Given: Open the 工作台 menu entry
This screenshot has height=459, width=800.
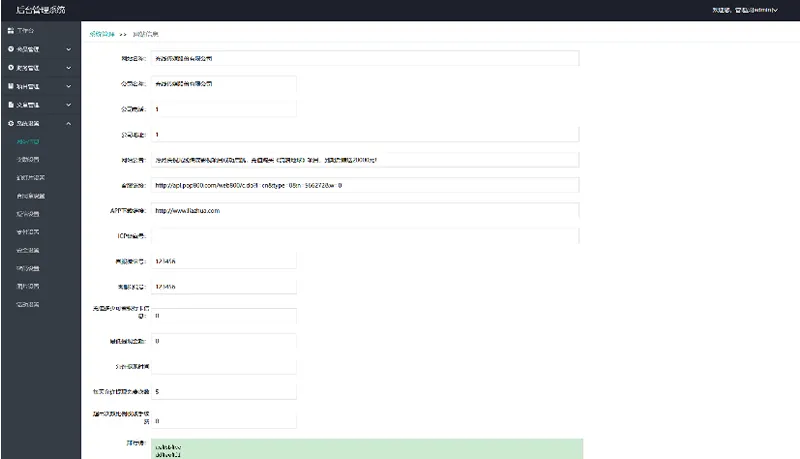Looking at the screenshot, I should point(40,31).
